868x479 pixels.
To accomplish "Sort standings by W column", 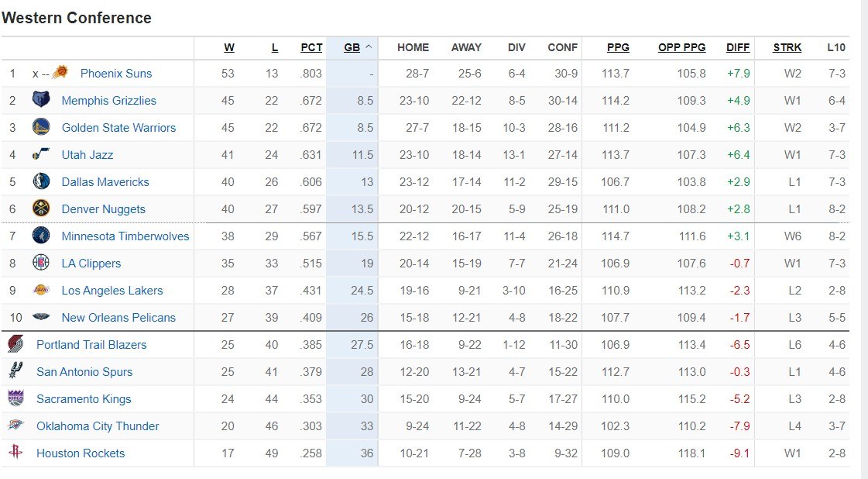I will click(229, 47).
